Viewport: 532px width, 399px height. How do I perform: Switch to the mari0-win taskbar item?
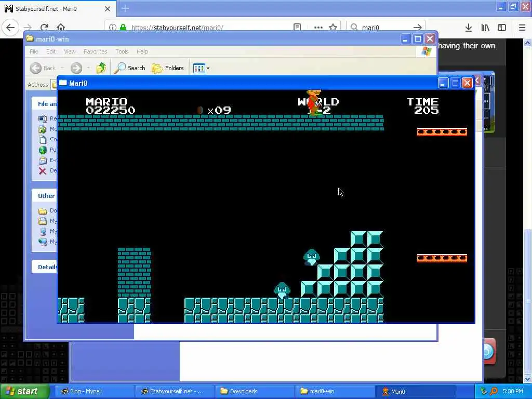click(335, 392)
